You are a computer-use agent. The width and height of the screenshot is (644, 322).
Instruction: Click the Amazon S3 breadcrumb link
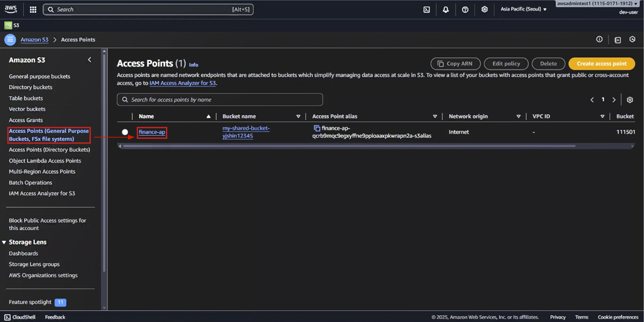tap(34, 40)
